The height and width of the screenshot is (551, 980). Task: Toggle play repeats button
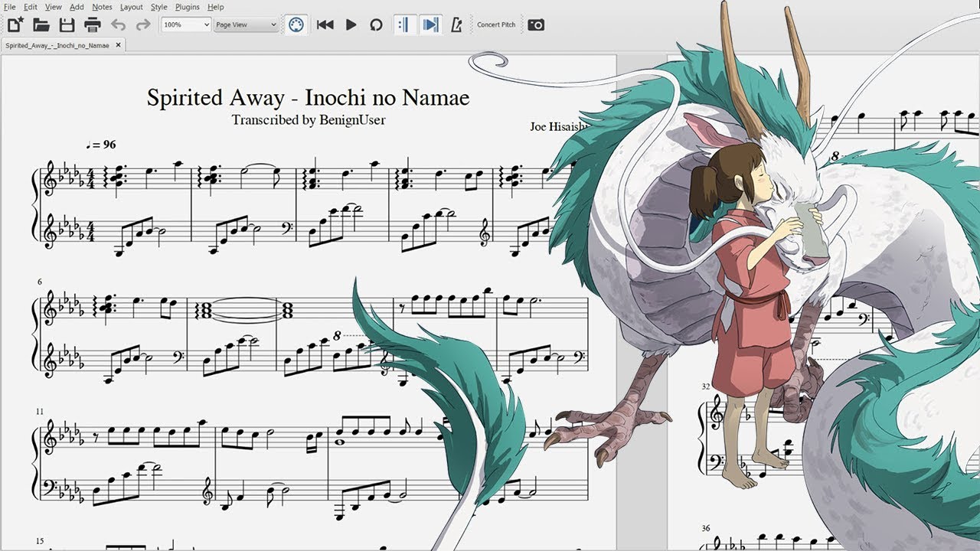404,24
